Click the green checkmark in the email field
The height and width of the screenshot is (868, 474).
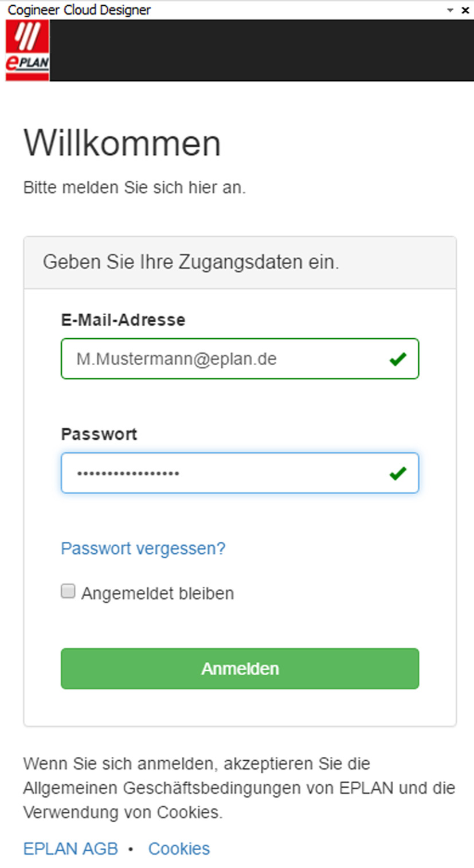pyautogui.click(x=397, y=359)
